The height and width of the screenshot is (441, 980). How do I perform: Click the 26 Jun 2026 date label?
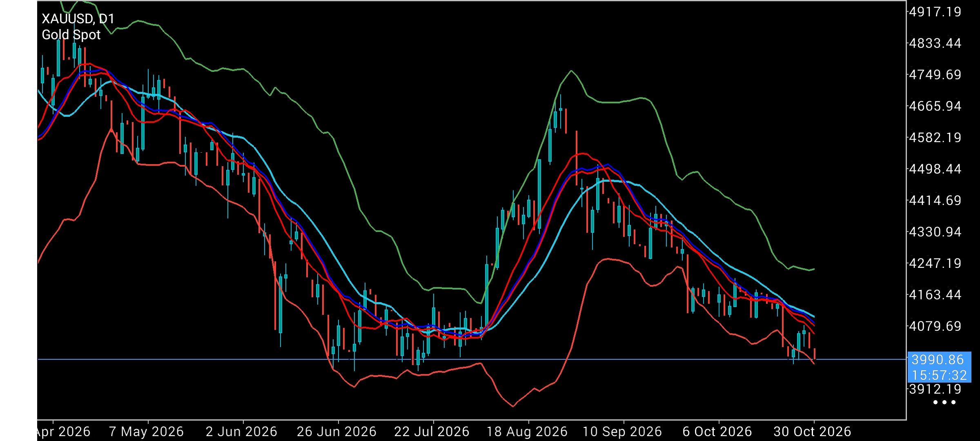[x=336, y=432]
